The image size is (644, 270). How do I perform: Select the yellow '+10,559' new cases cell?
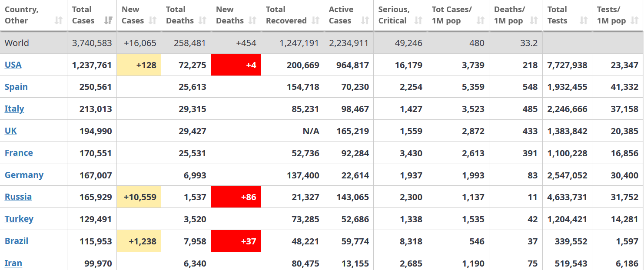pos(139,197)
